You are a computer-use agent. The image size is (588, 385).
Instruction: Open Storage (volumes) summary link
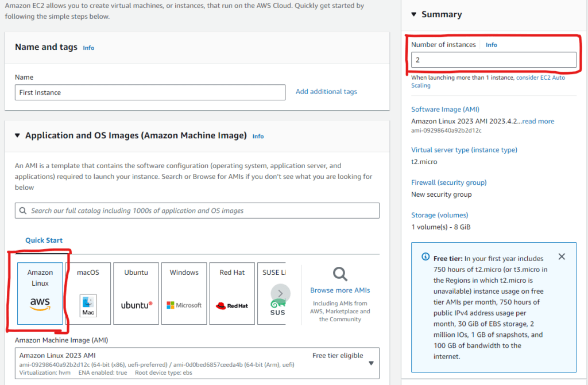click(439, 215)
